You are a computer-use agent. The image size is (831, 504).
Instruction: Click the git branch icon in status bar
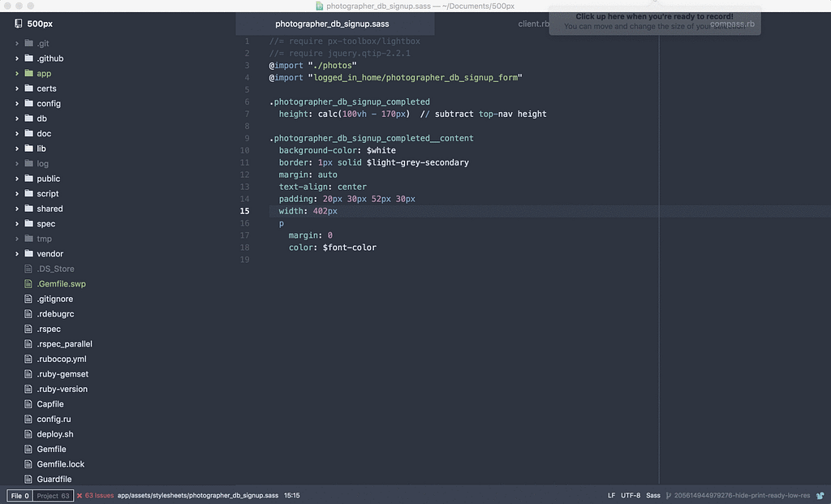click(x=669, y=496)
